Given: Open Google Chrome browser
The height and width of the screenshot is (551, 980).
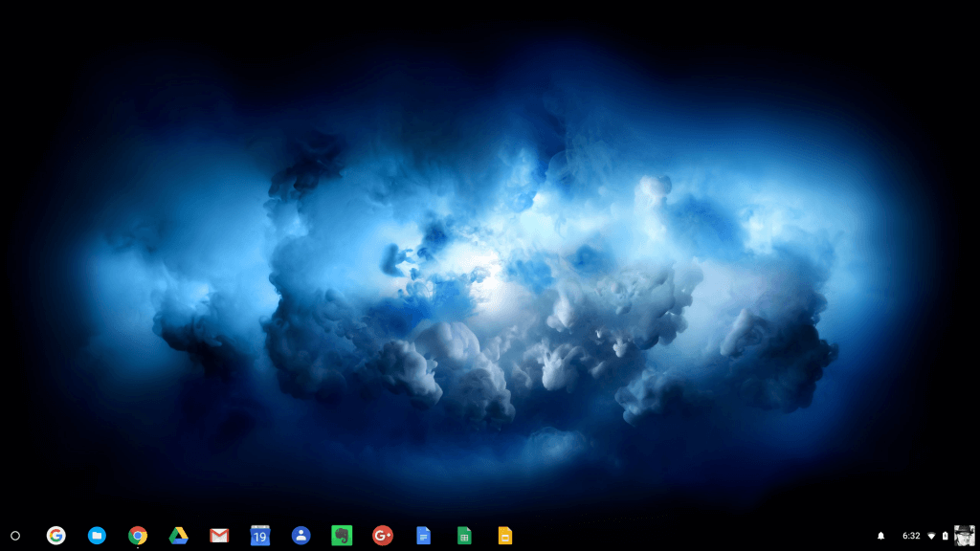Looking at the screenshot, I should [x=138, y=536].
